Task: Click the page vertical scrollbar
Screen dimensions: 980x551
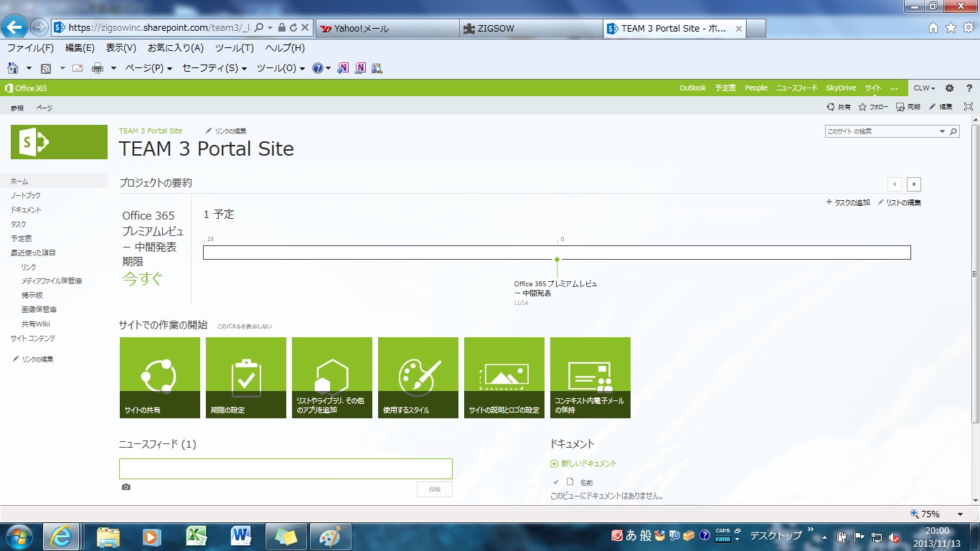Action: click(974, 274)
